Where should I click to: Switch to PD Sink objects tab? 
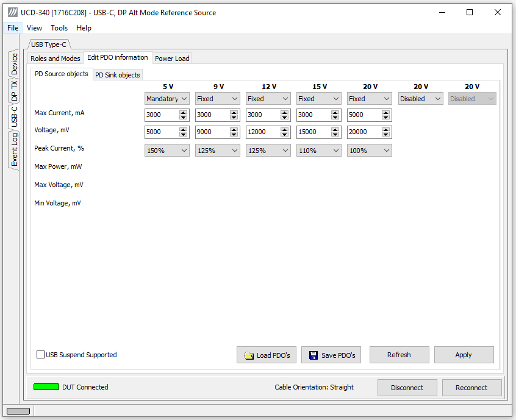tap(118, 75)
